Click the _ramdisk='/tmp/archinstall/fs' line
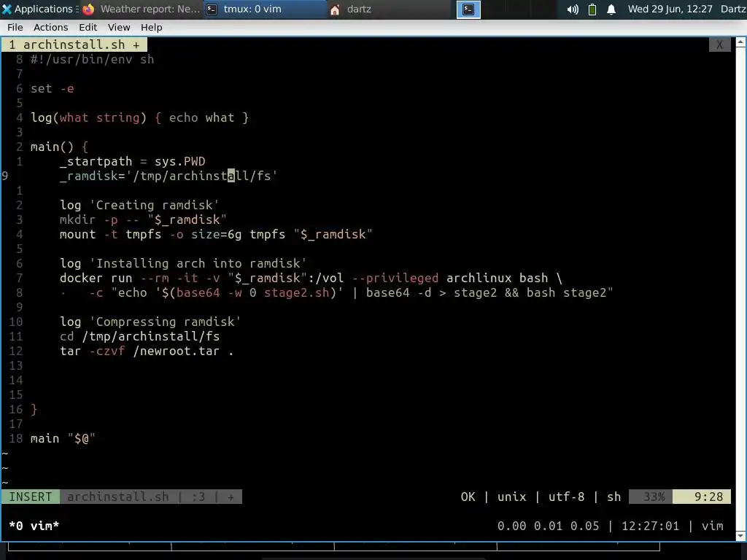 tap(169, 176)
